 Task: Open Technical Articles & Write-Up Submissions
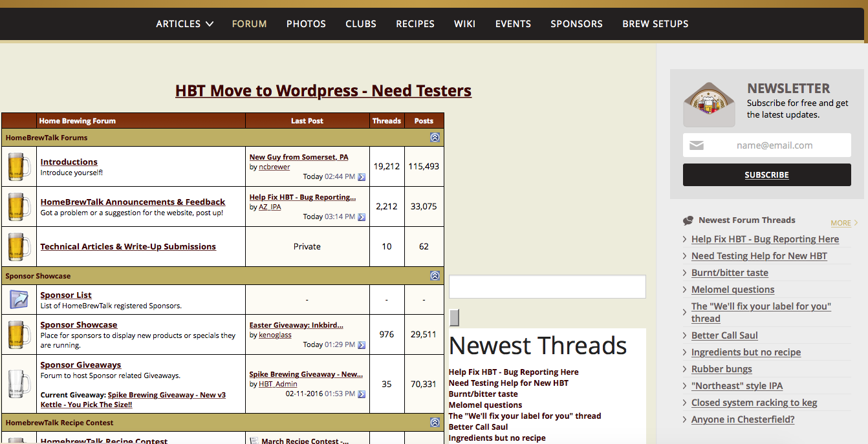click(x=128, y=247)
